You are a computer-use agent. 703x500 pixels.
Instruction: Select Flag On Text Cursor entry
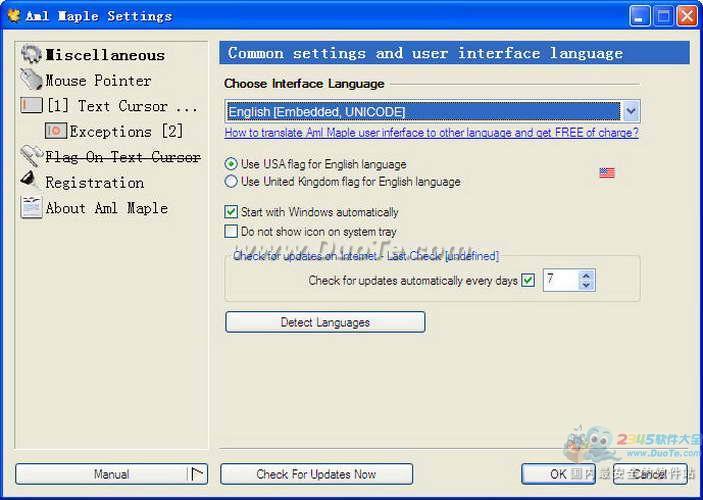tap(123, 157)
